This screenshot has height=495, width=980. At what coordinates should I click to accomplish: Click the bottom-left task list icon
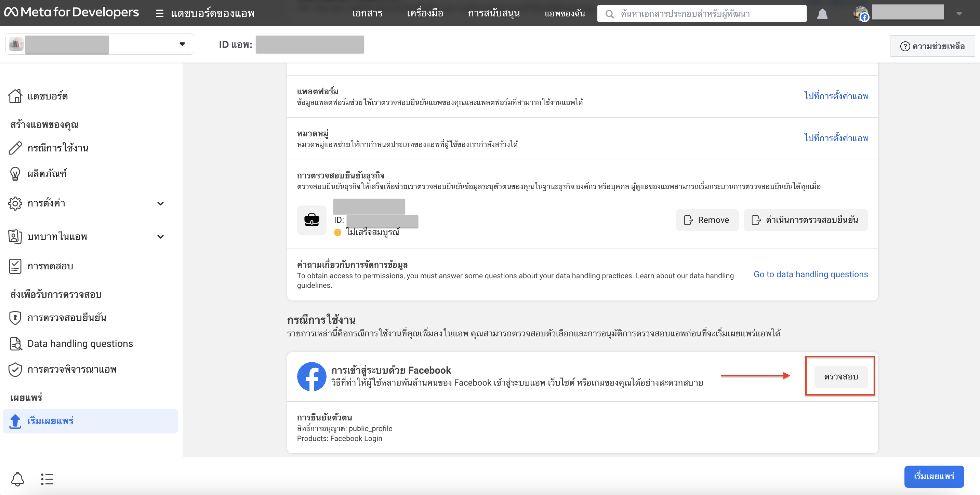point(47,479)
